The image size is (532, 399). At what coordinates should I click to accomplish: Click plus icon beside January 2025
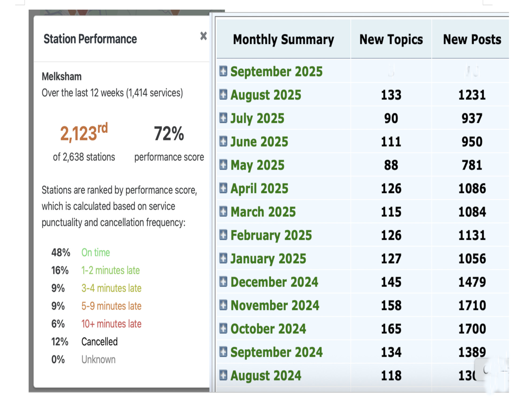223,258
